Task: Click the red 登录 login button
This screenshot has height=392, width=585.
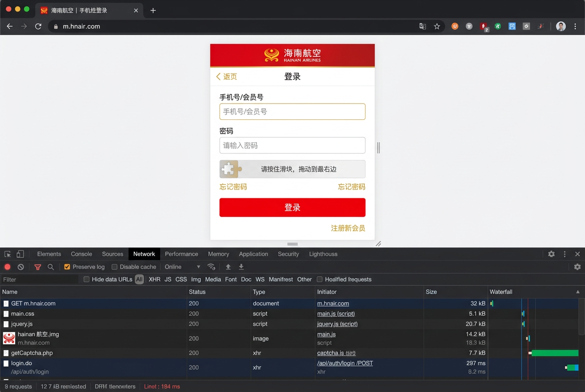Action: tap(292, 208)
